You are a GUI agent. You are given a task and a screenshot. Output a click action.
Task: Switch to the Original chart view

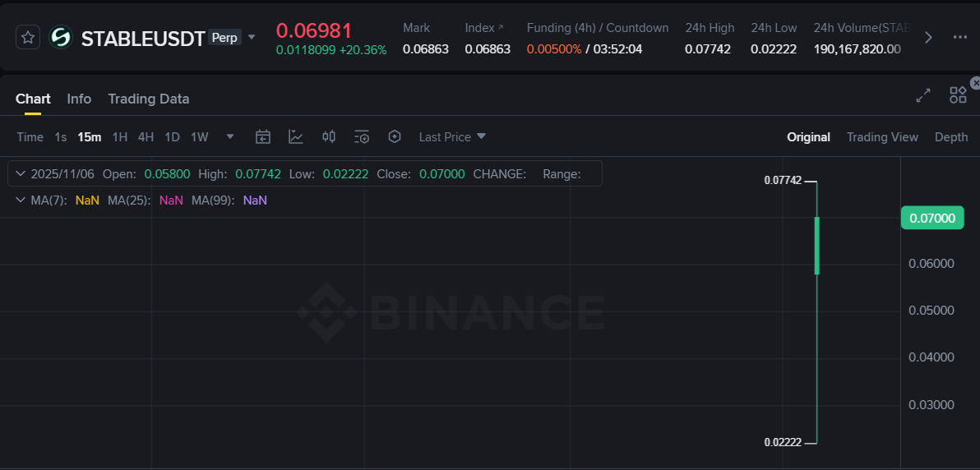pyautogui.click(x=808, y=137)
